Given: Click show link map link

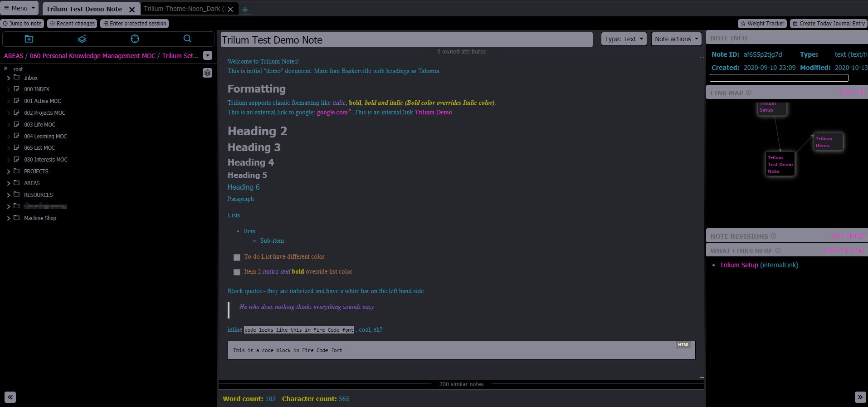Looking at the screenshot, I should click(844, 250).
